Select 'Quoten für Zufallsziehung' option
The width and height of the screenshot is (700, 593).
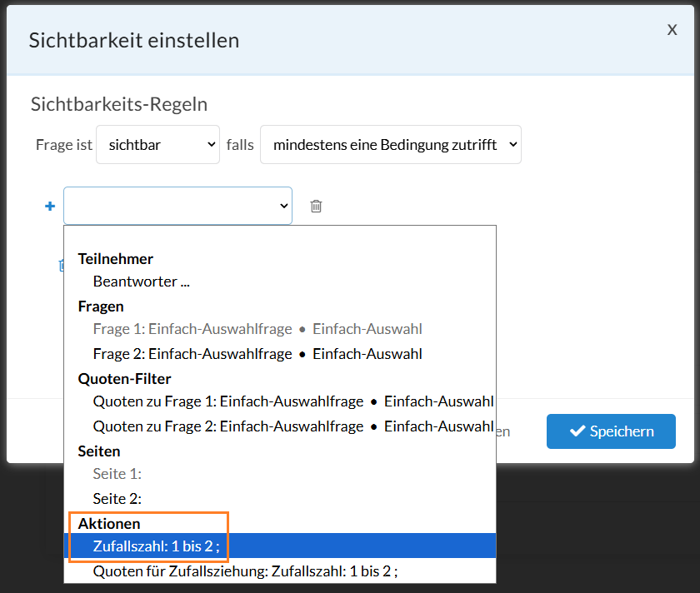pos(280,571)
